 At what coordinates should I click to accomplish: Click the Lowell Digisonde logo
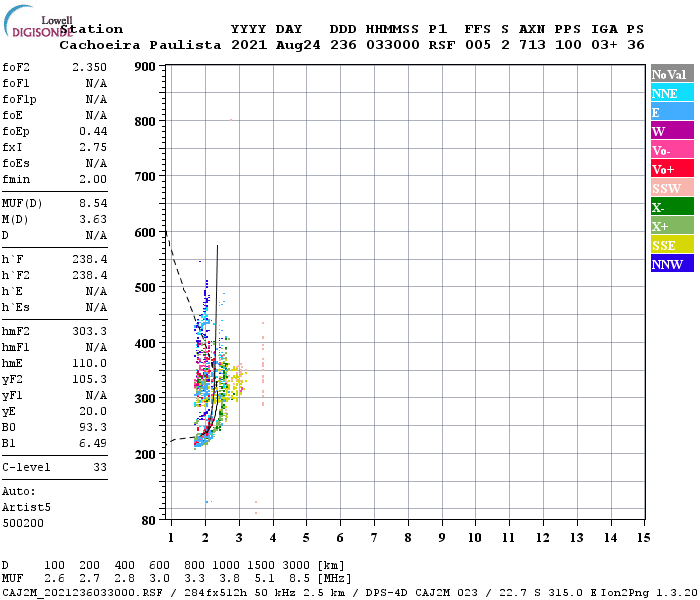point(36,25)
